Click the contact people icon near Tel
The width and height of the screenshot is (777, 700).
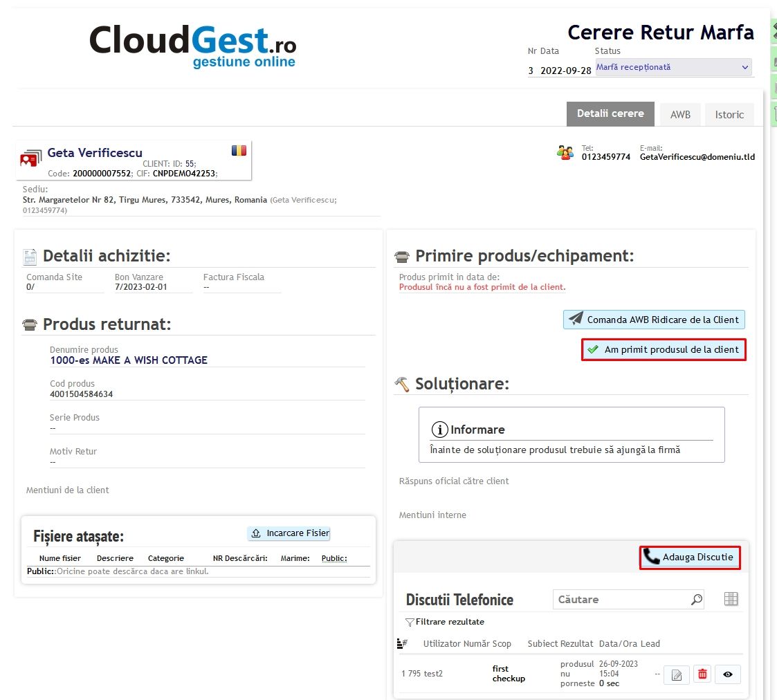click(565, 153)
